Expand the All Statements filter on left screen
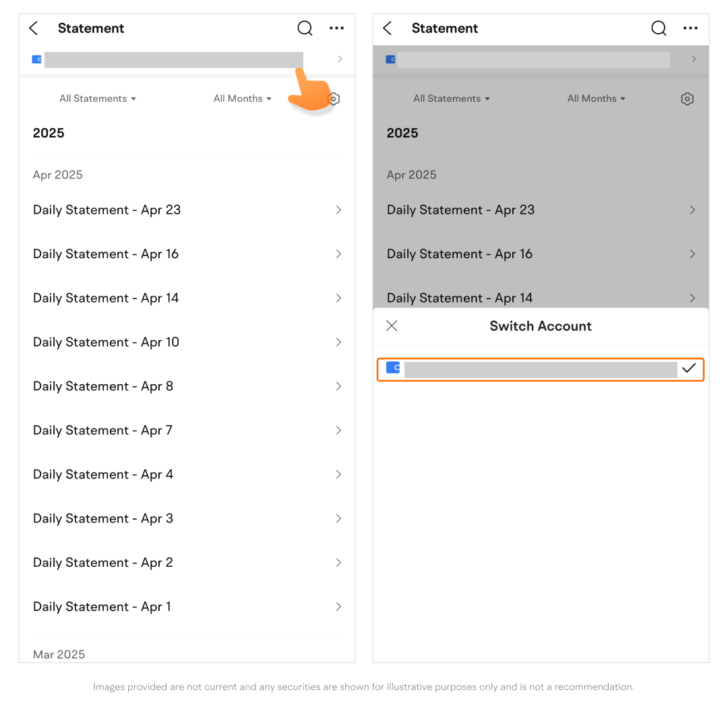The width and height of the screenshot is (728, 707). [x=98, y=99]
